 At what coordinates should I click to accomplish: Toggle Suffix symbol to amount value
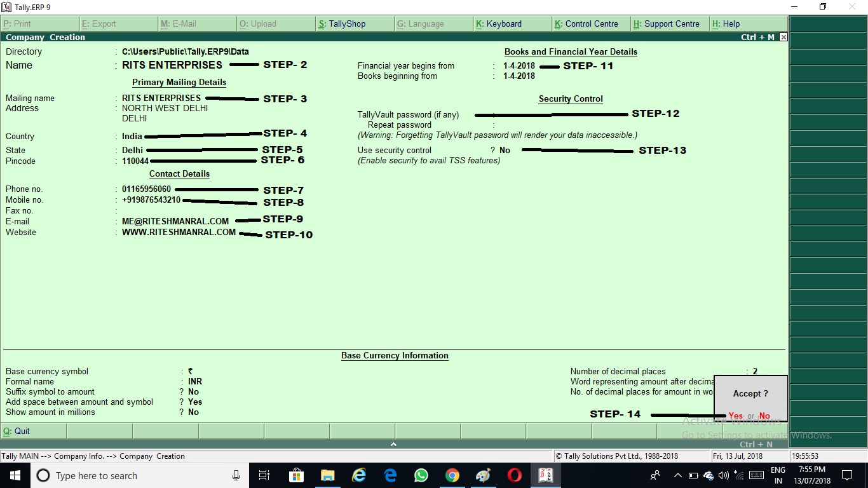193,392
